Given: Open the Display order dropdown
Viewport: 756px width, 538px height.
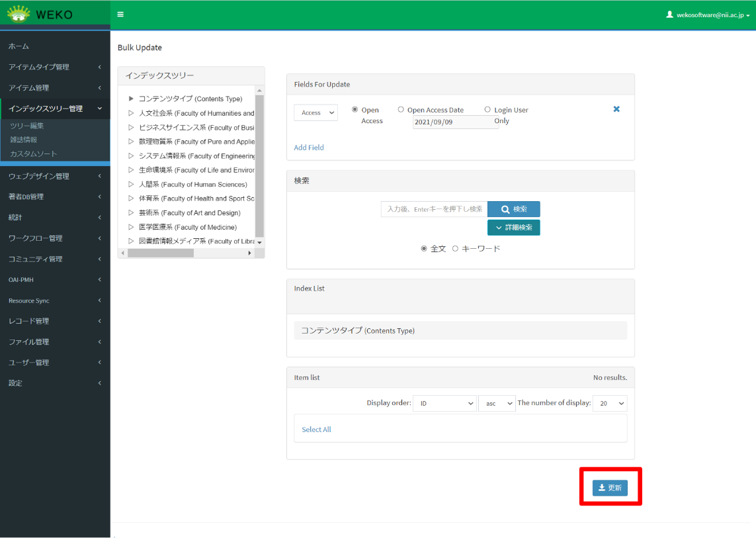Looking at the screenshot, I should (444, 403).
